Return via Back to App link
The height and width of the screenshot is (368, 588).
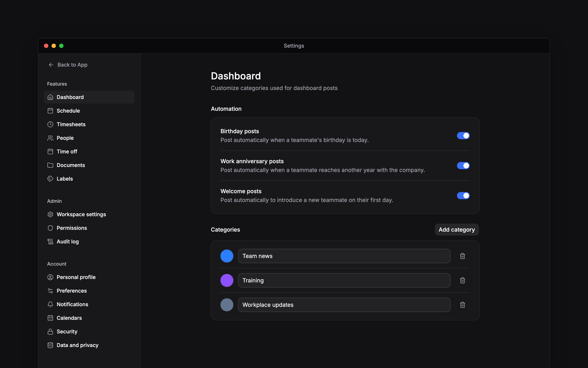[x=68, y=65]
